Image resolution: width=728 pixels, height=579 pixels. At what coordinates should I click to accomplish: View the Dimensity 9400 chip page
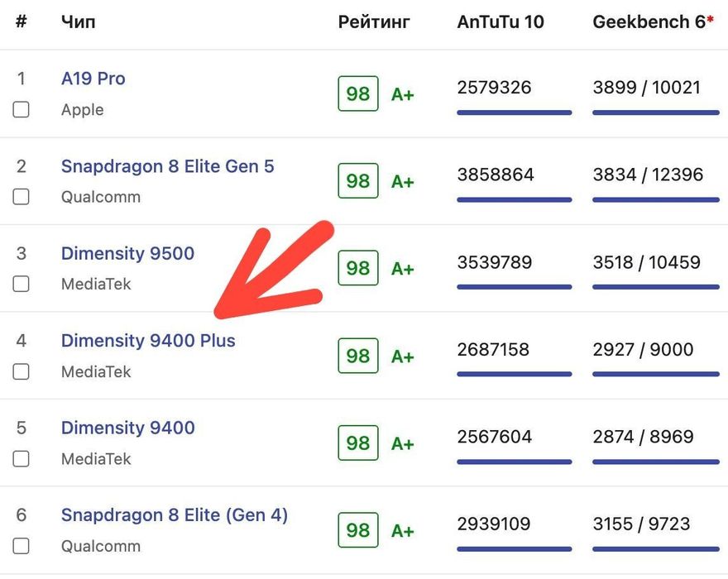point(127,428)
